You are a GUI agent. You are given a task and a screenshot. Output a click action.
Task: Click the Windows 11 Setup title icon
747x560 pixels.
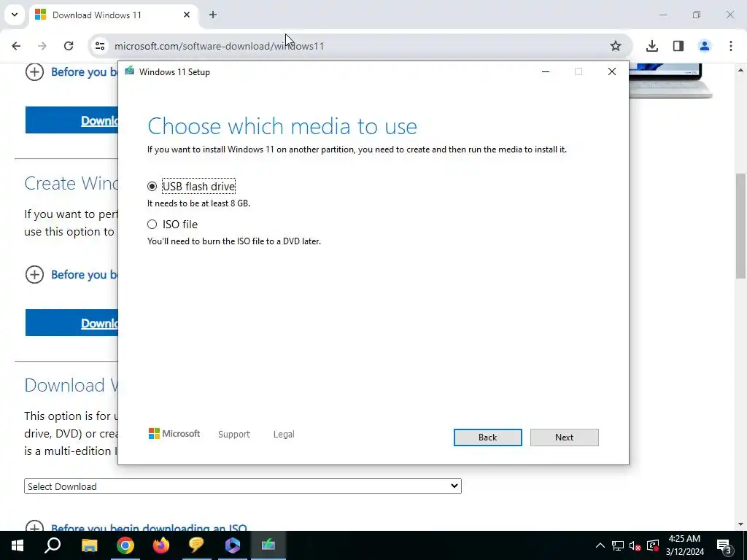coord(129,71)
